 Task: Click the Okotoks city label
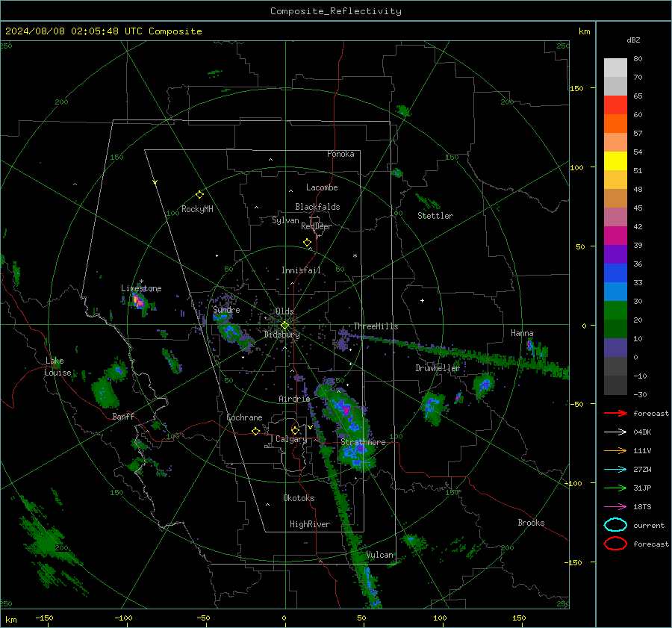299,497
